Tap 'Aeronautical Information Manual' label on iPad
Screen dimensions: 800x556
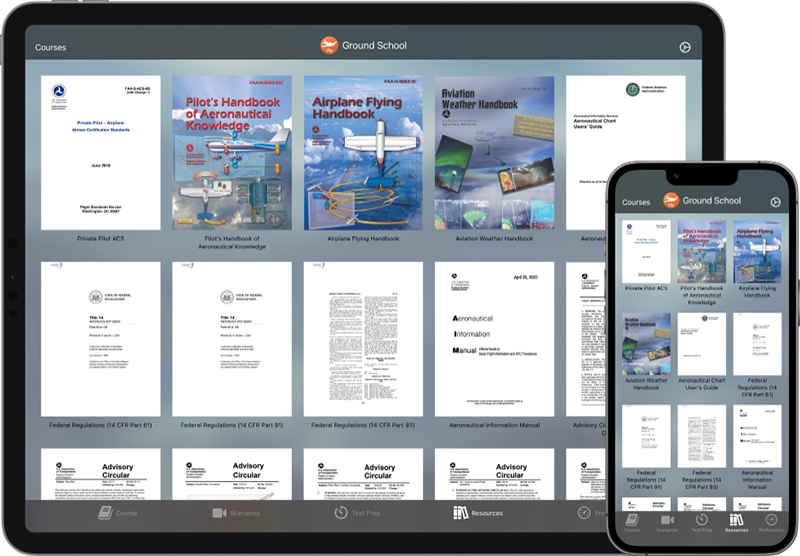coord(494,425)
